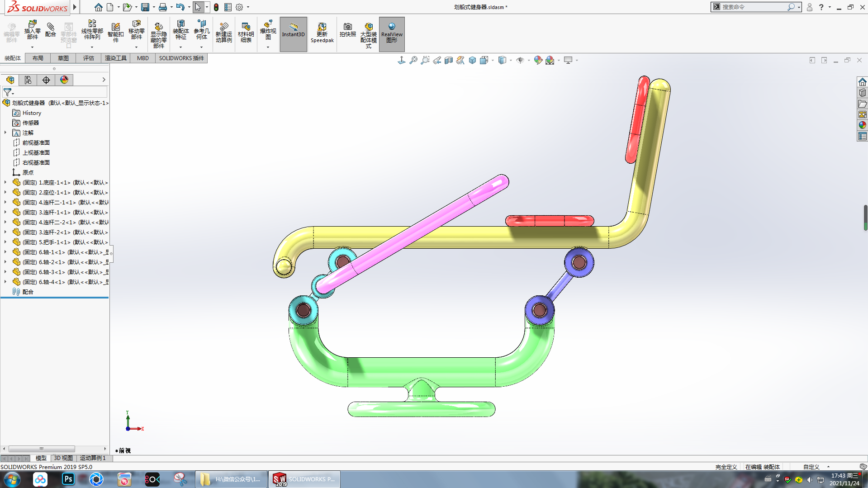Switch to SOLIDWORKS 插件 tab
This screenshot has width=868, height=488.
(181, 58)
